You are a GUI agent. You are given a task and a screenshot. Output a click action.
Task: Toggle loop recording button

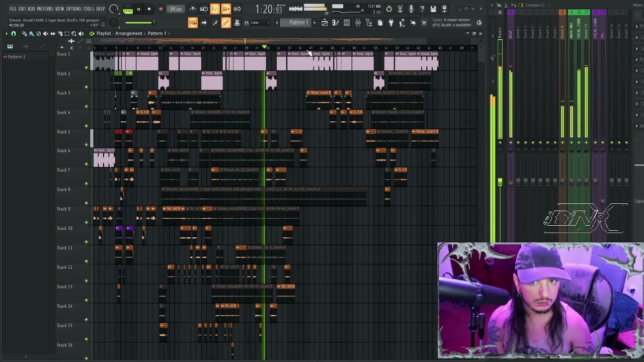click(237, 9)
